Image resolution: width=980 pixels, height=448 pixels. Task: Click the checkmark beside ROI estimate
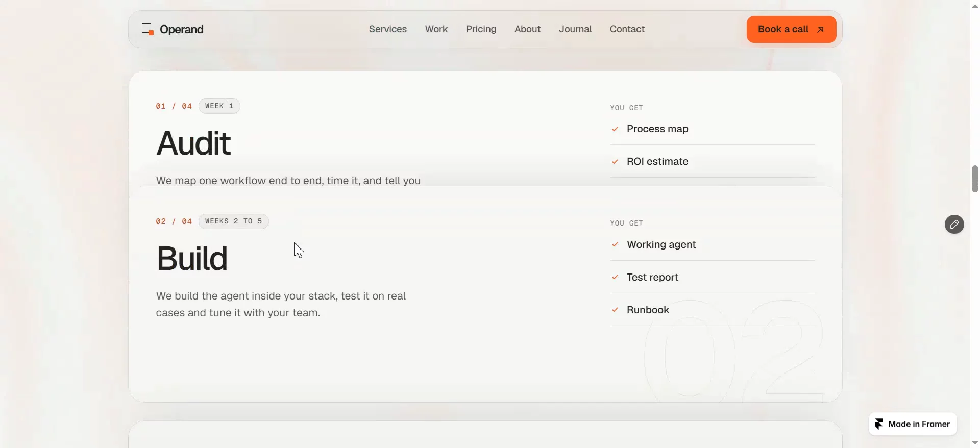coord(615,162)
